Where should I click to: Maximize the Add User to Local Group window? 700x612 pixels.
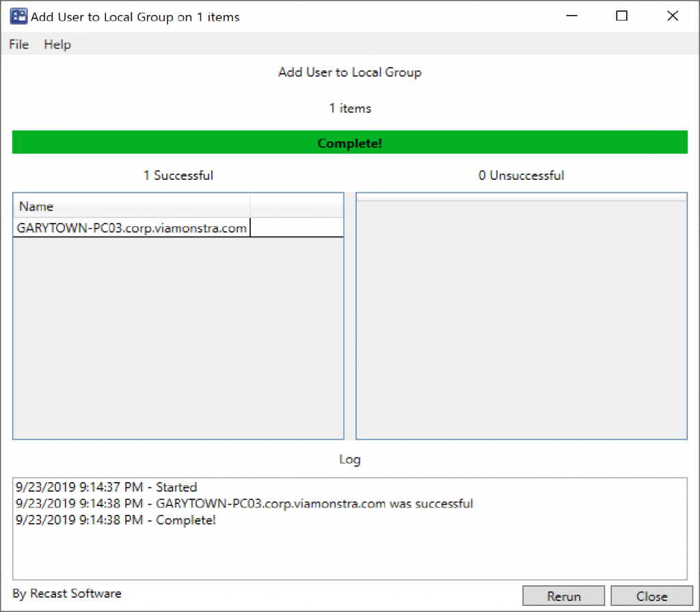(x=621, y=16)
